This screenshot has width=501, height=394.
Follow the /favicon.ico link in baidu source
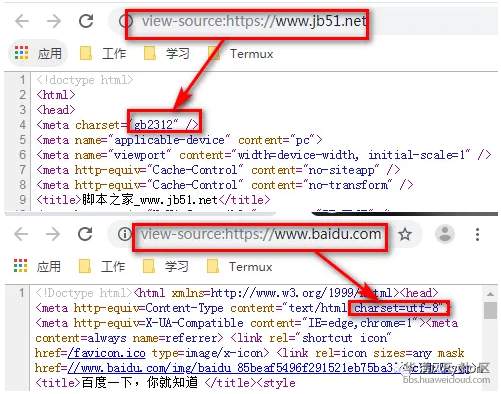coord(106,353)
